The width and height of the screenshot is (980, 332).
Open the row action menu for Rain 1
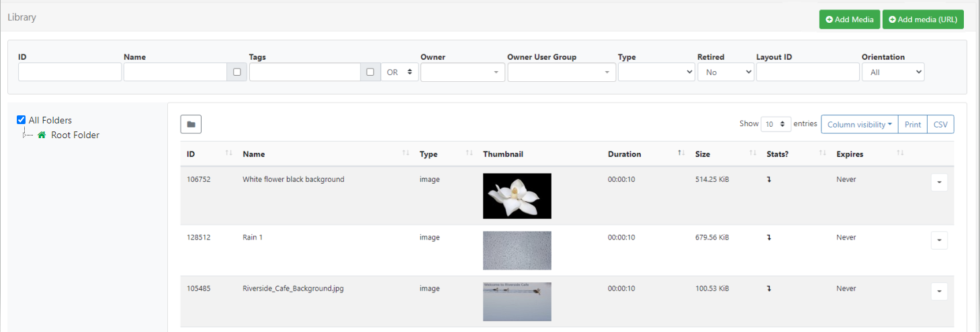[x=939, y=240]
